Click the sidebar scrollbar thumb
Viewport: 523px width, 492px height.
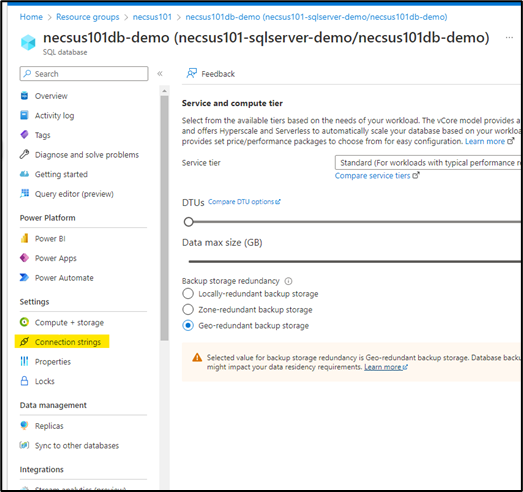pos(164,218)
